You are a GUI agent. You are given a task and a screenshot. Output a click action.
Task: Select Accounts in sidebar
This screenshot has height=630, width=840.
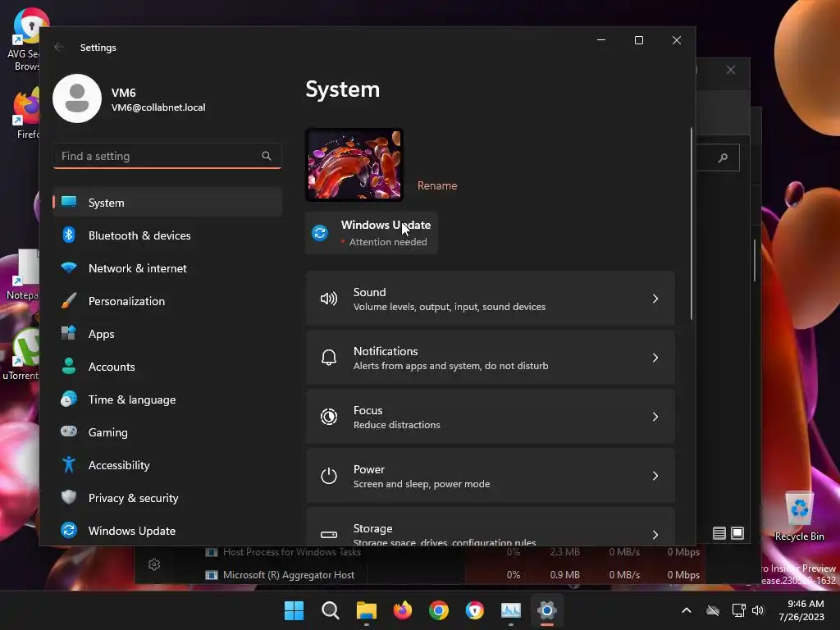(x=167, y=367)
